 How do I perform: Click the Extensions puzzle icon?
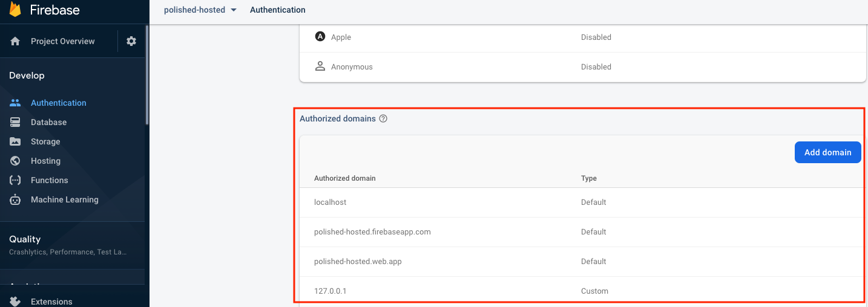point(16,301)
